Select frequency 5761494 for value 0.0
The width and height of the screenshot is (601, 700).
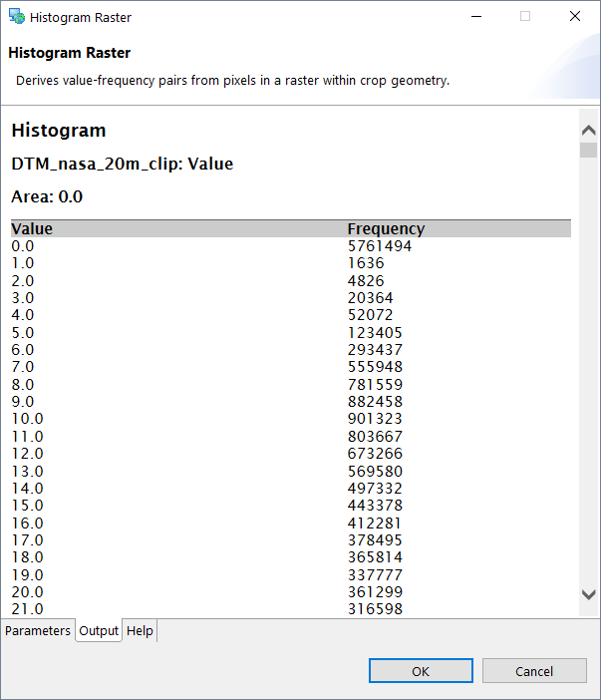[x=379, y=246]
